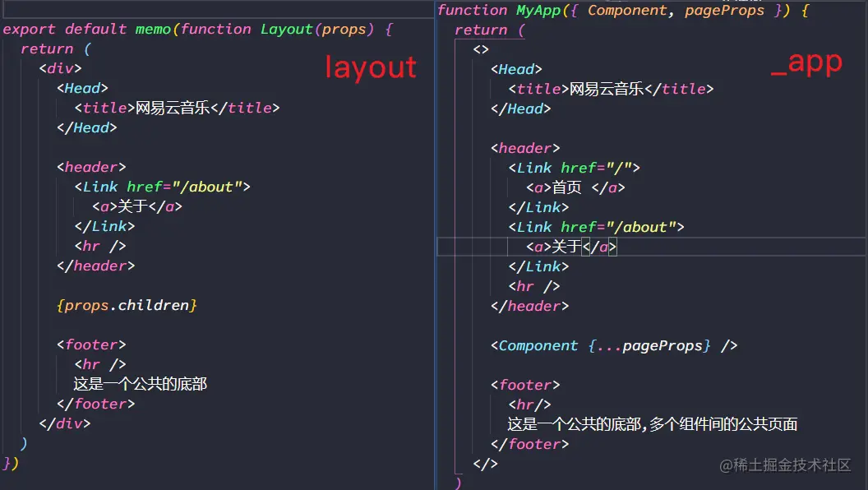Click the '</Head>' closing tag in MyApp pane

[x=521, y=109]
